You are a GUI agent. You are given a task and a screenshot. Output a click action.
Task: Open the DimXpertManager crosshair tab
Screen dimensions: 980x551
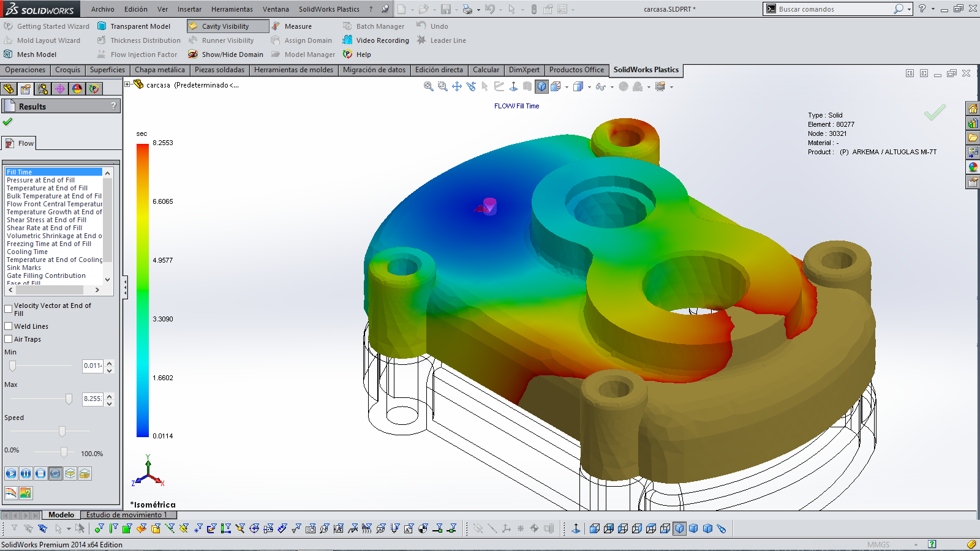[x=60, y=89]
